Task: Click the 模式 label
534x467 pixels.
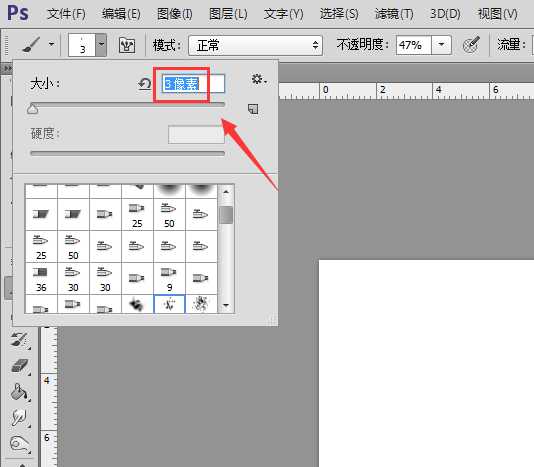Action: tap(167, 45)
